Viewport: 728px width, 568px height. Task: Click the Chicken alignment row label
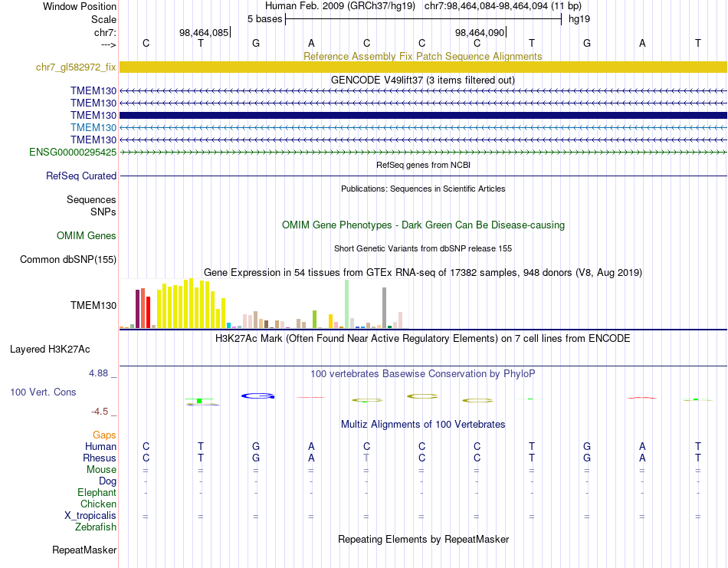(98, 504)
